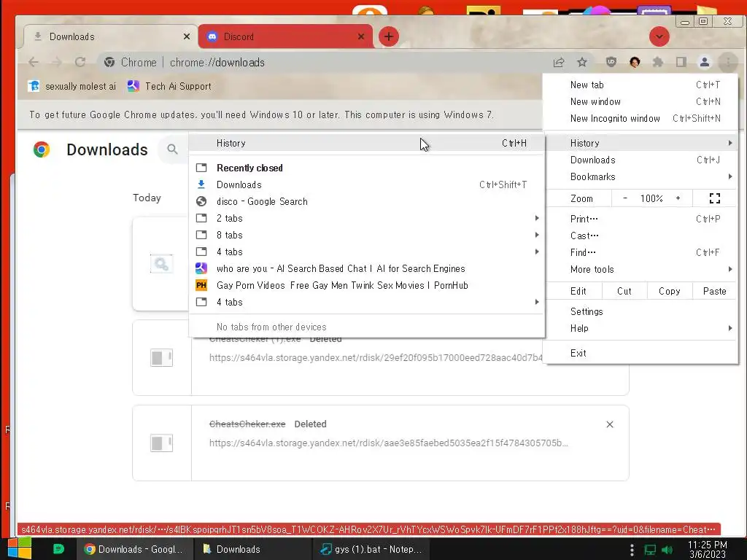Click the three-dot Chrome menu button
The width and height of the screenshot is (747, 560).
[728, 63]
